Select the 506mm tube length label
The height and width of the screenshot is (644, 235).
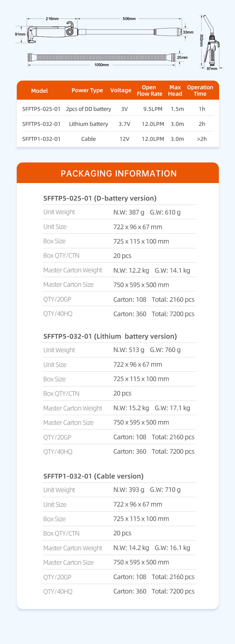(129, 19)
